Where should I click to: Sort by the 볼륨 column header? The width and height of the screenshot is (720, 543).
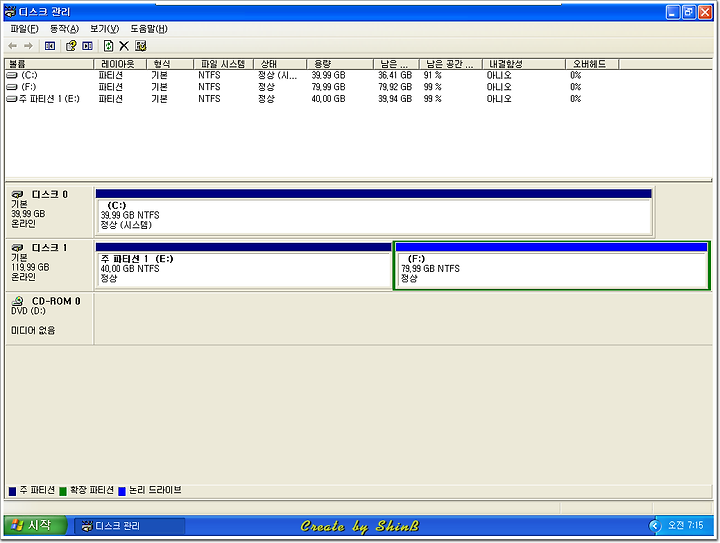pyautogui.click(x=49, y=64)
